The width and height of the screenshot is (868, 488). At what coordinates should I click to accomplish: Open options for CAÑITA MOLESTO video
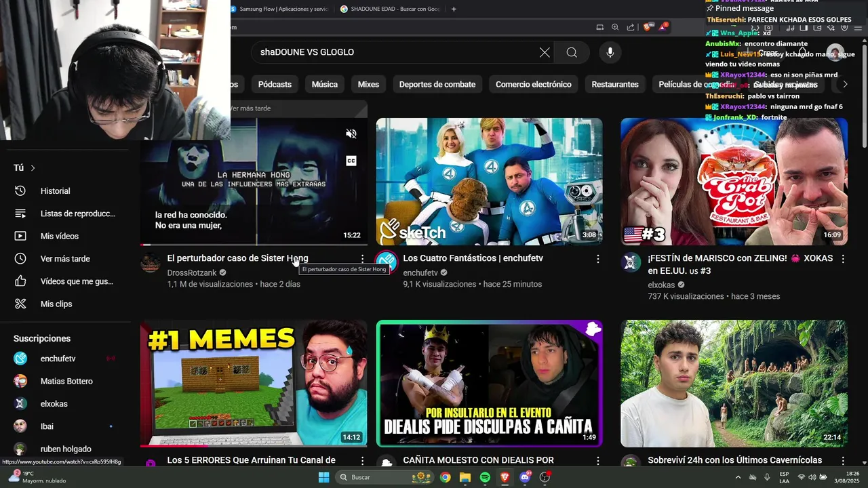598,461
